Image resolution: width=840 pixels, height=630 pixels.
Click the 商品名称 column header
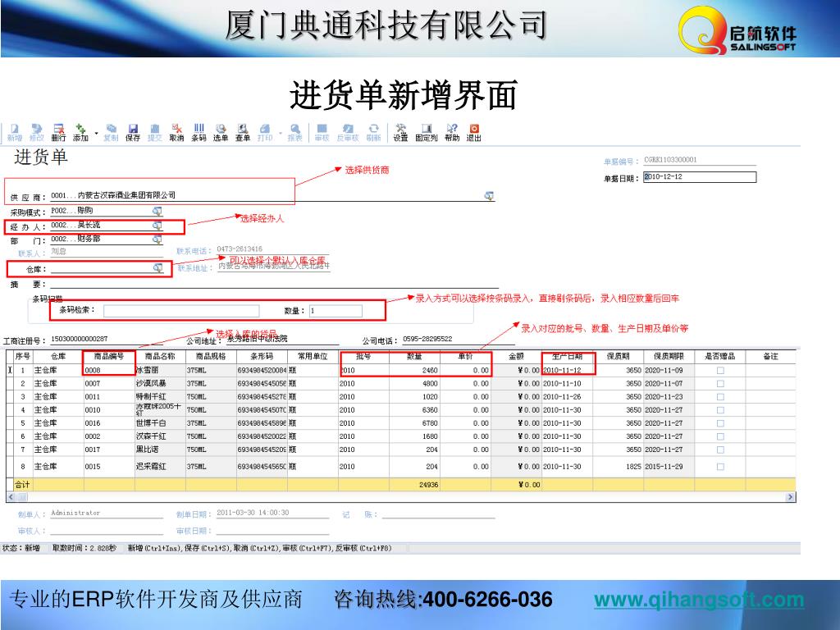click(x=160, y=356)
